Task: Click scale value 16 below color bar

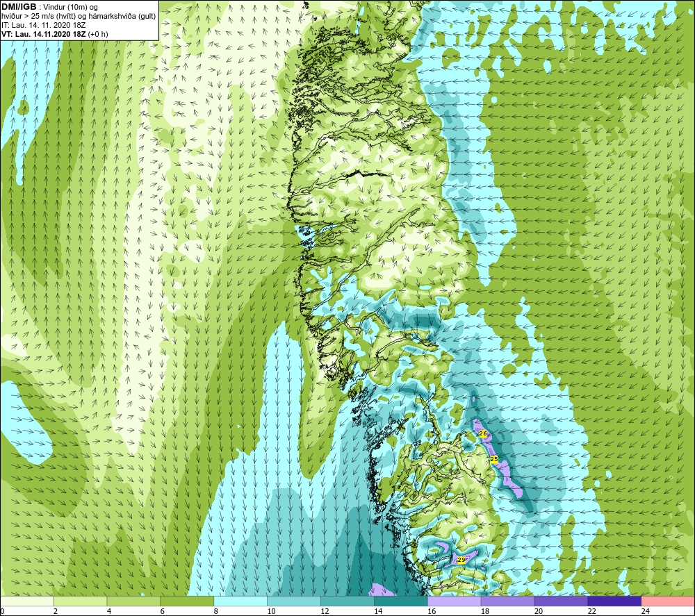Action: [x=432, y=611]
